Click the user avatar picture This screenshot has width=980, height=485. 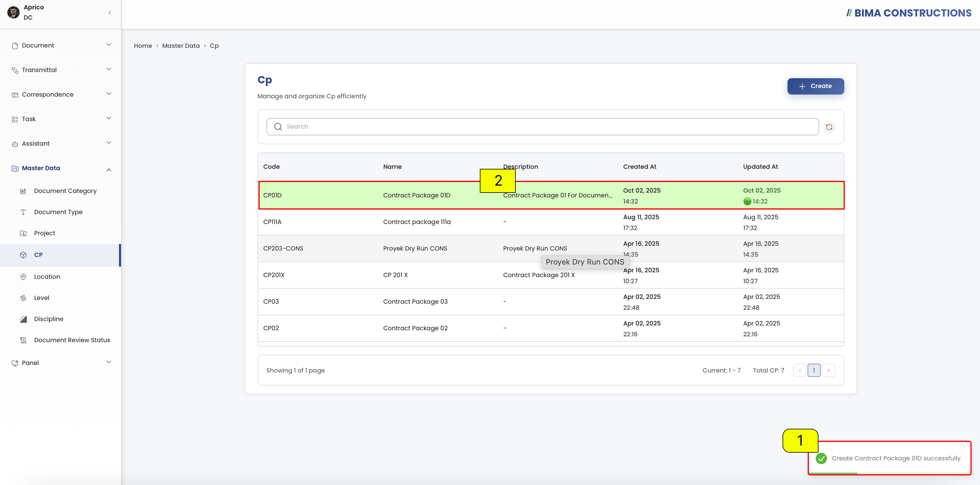[13, 12]
